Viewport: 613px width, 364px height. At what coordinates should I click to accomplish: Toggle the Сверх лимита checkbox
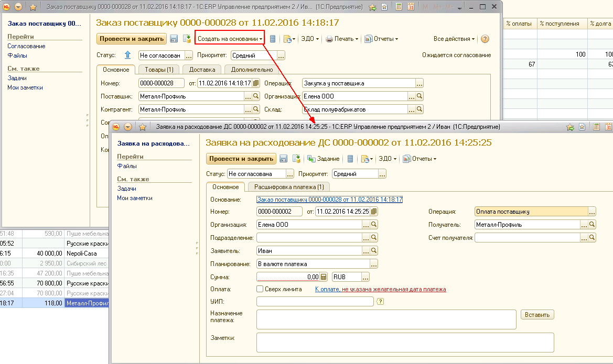[260, 289]
